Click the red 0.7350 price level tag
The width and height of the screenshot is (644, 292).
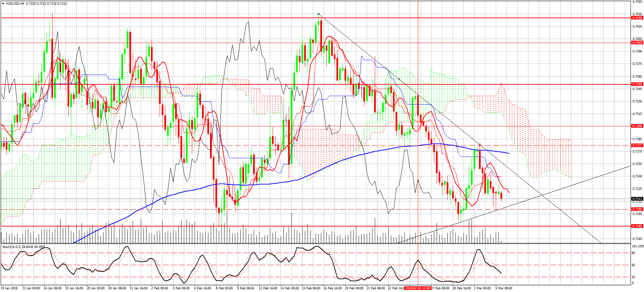click(x=637, y=84)
